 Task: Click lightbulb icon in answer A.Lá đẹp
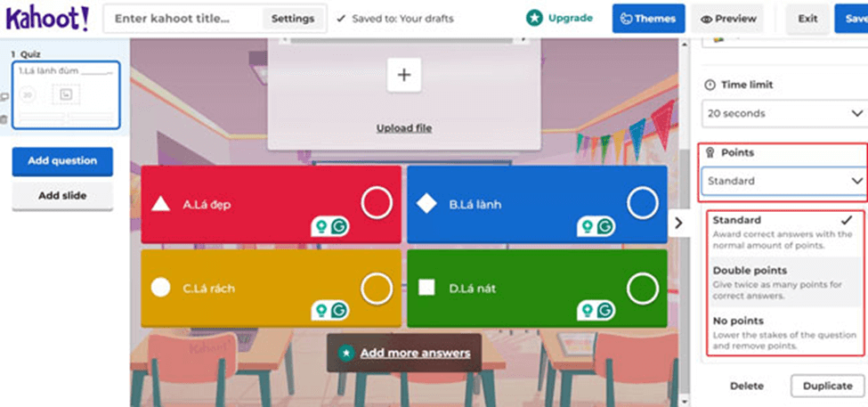tap(321, 226)
